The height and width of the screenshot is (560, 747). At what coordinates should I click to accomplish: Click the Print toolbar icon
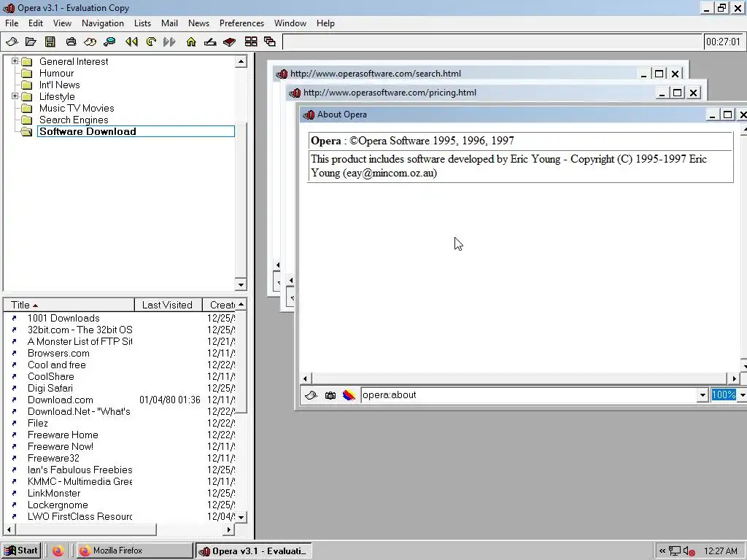pyautogui.click(x=71, y=42)
